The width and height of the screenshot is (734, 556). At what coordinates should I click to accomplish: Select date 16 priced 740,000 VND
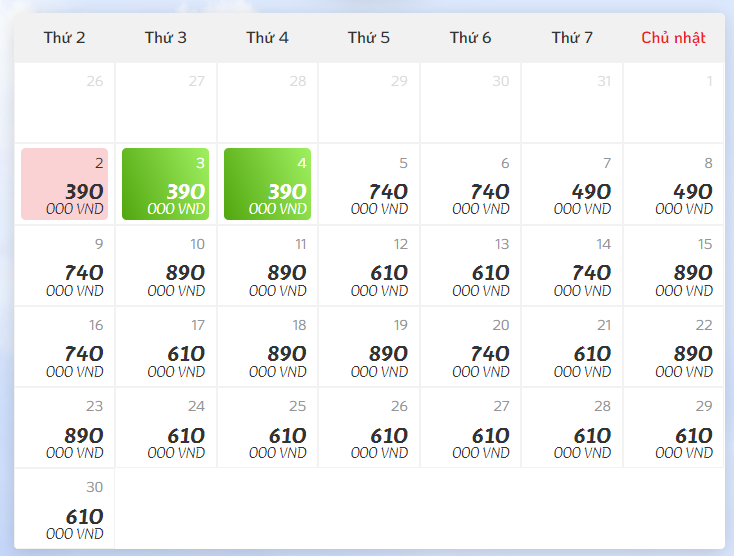[65, 346]
